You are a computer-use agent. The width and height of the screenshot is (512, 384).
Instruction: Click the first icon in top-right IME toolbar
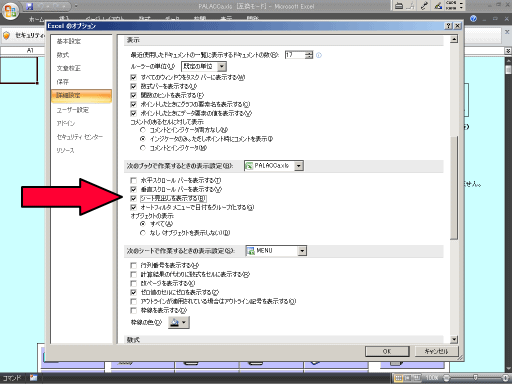pyautogui.click(x=399, y=5)
